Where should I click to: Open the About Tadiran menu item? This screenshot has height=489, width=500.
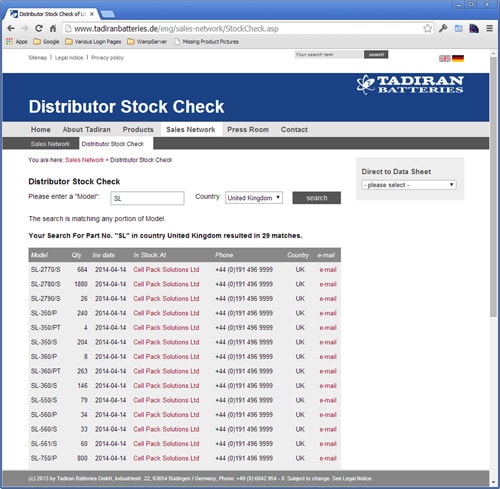pos(87,129)
